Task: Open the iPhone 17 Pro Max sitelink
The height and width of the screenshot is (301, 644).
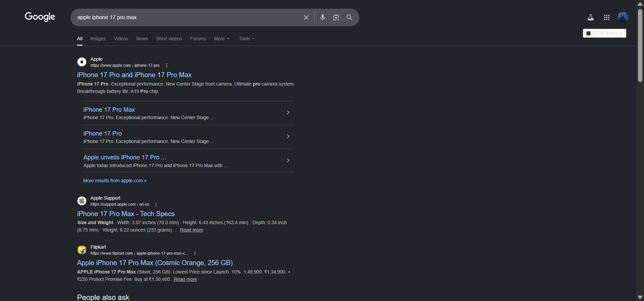Action: pyautogui.click(x=109, y=110)
